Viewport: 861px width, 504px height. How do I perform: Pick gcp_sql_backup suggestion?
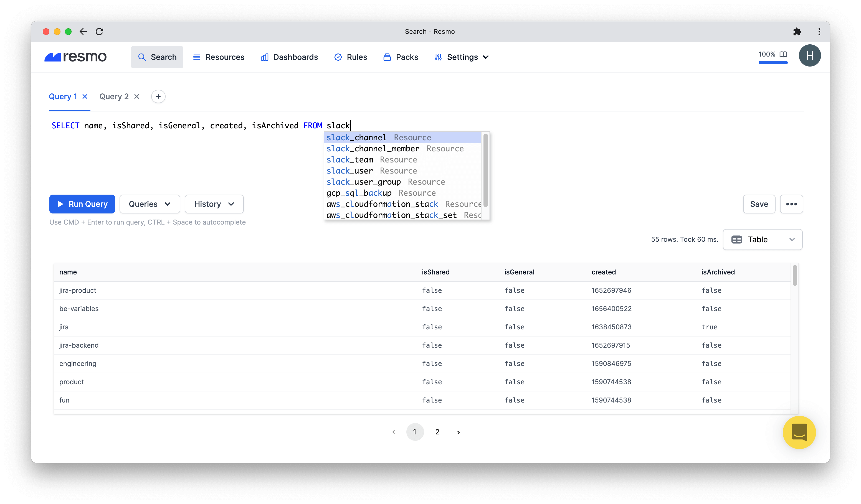coord(402,193)
